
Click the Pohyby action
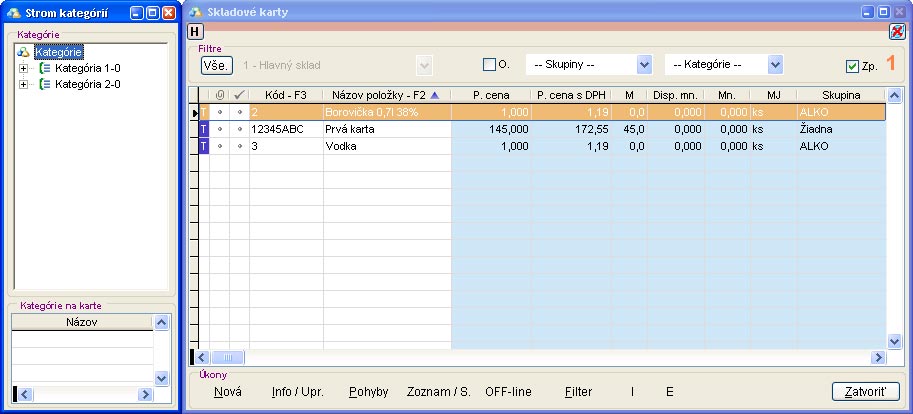(x=368, y=392)
